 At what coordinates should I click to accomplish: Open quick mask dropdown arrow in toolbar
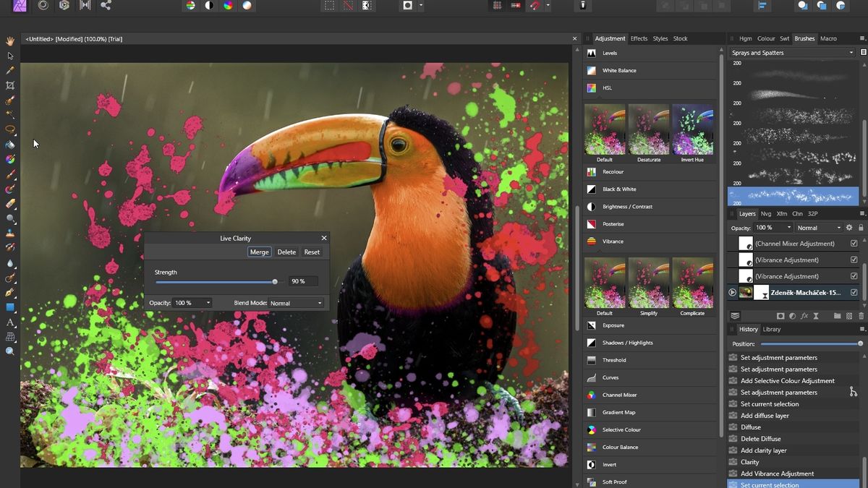(x=421, y=5)
